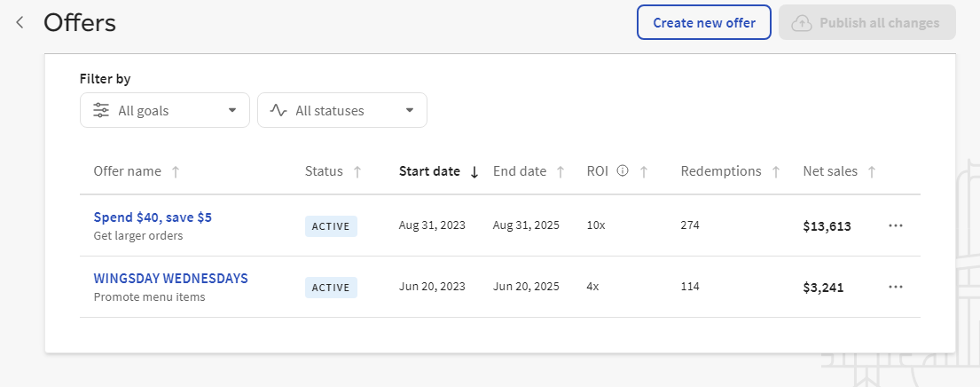This screenshot has width=980, height=387.
Task: Click ACTIVE badge on WINGSDAY WEDNESDAYS row
Action: pyautogui.click(x=331, y=288)
